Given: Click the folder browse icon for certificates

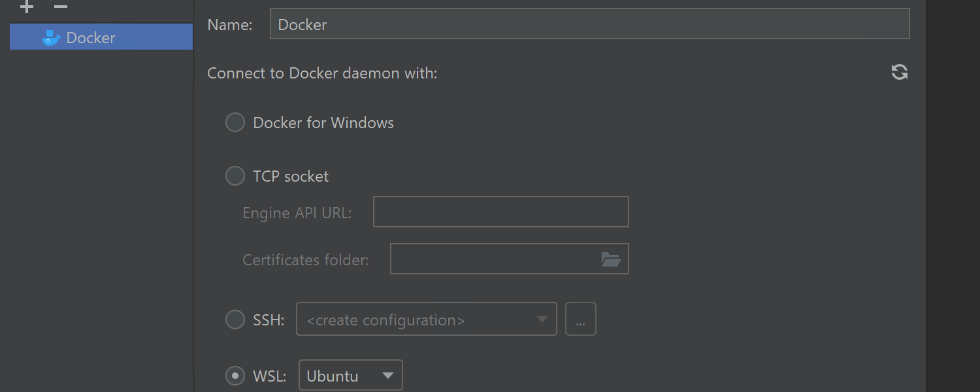Looking at the screenshot, I should 611,259.
